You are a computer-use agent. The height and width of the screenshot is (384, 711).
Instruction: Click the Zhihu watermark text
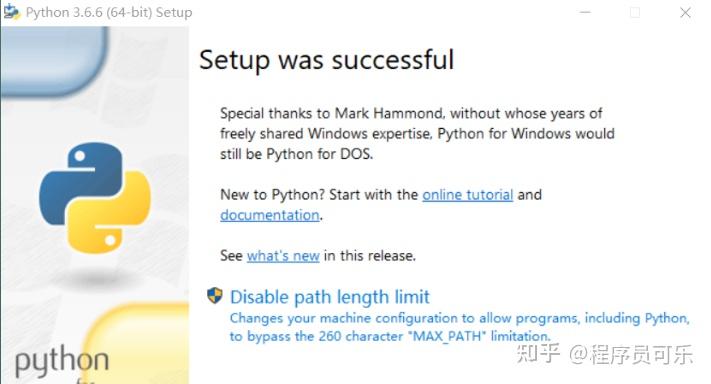pyautogui.click(x=605, y=354)
